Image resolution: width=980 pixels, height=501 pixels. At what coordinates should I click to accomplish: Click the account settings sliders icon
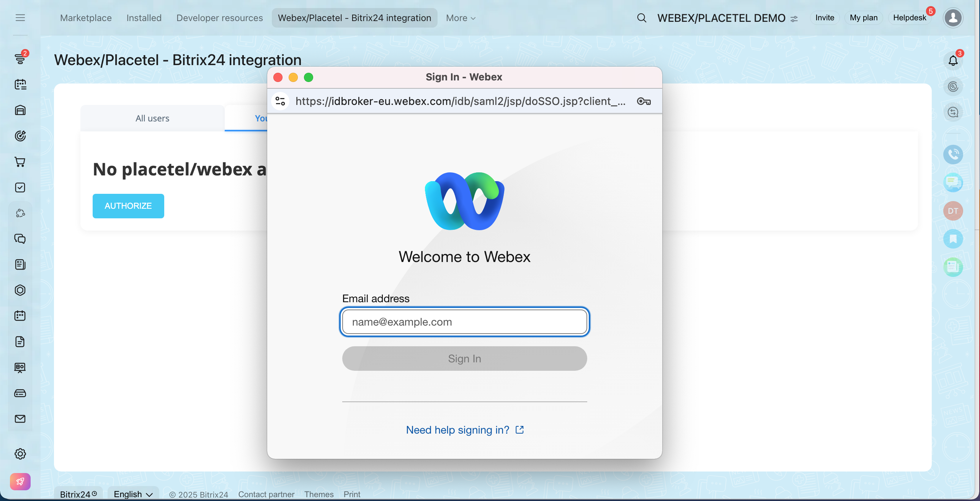click(x=794, y=19)
